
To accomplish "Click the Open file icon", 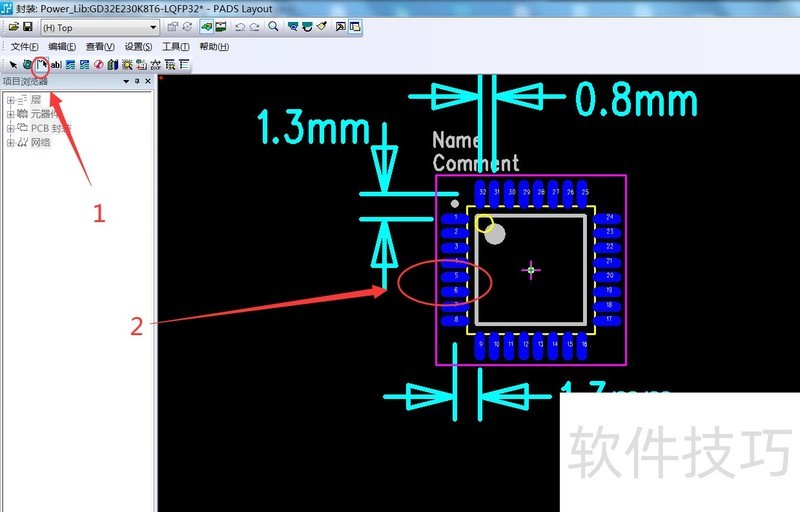I will tap(14, 27).
